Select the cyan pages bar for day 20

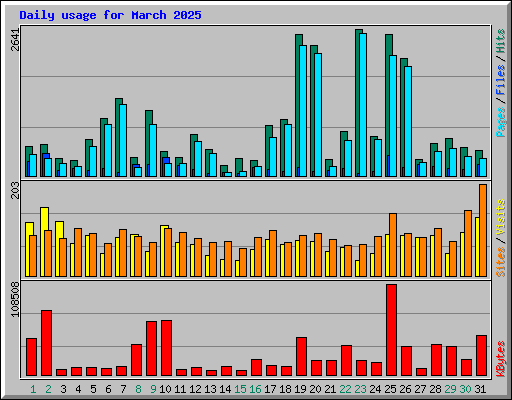(318, 115)
